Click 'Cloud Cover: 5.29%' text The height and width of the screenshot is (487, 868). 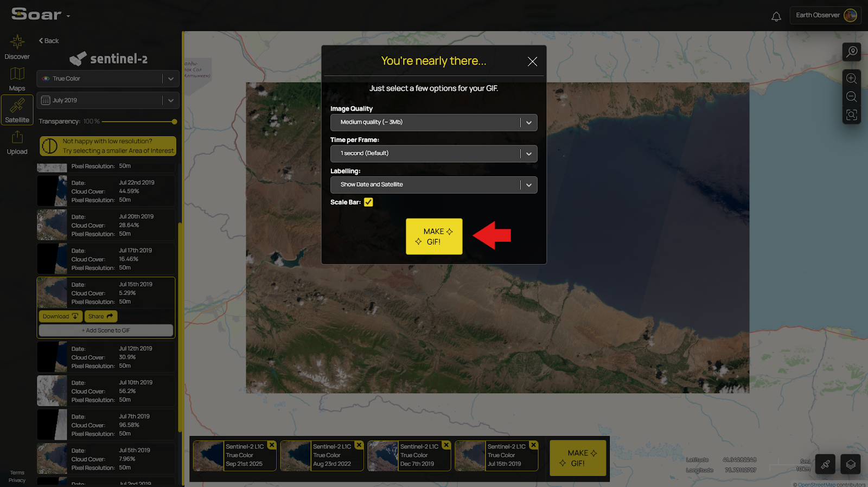(x=104, y=293)
